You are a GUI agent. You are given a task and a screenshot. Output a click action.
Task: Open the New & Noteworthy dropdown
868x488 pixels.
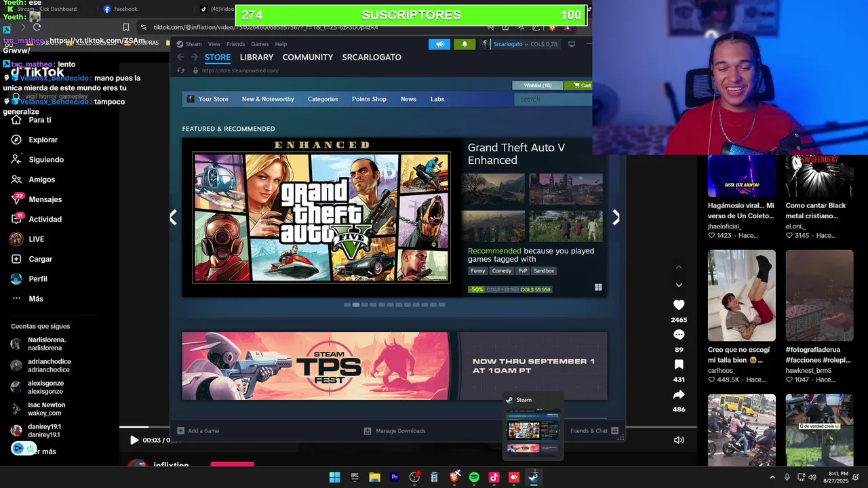(268, 99)
